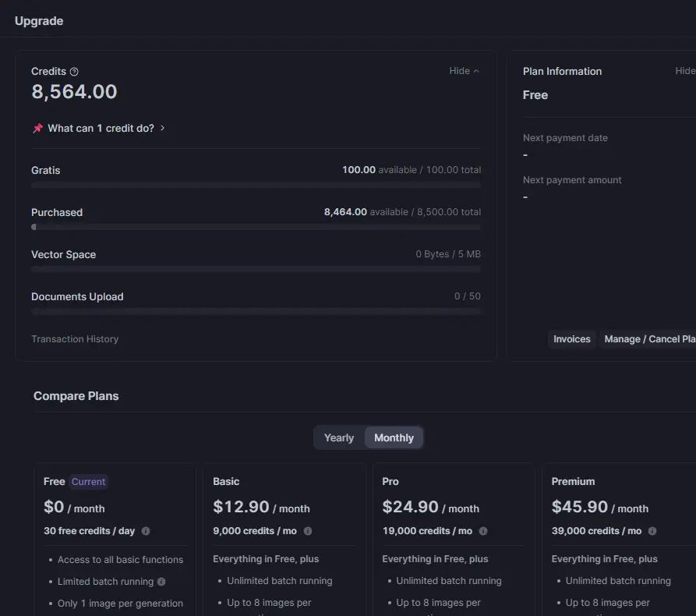Viewport: 696px width, 616px height.
Task: Click the red pushpin icon
Action: click(x=37, y=129)
